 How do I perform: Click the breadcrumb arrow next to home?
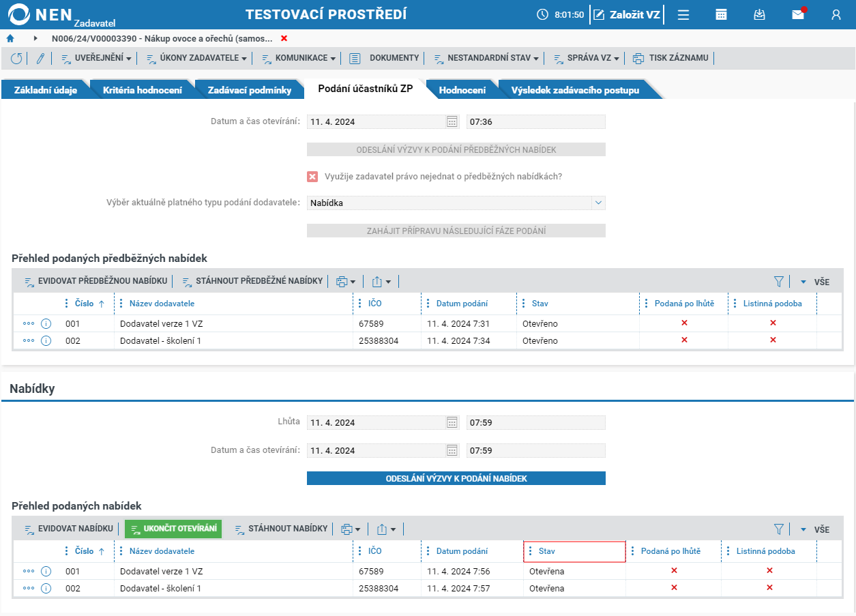point(35,38)
